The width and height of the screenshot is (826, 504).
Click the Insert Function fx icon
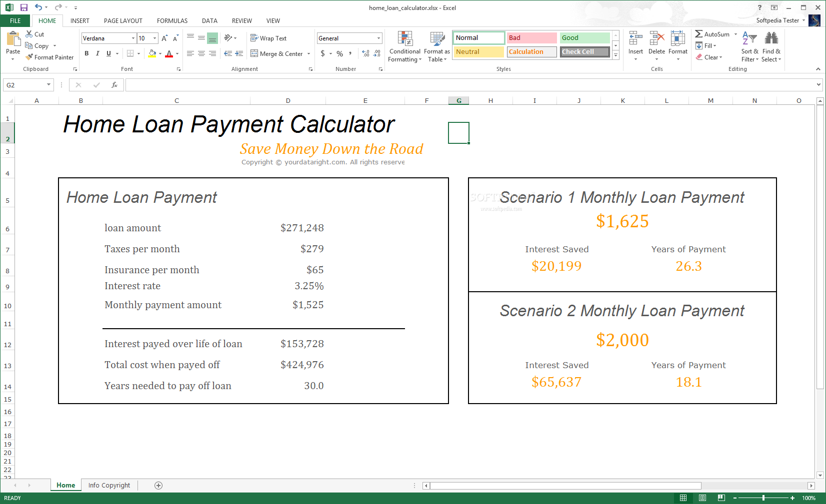click(x=114, y=85)
